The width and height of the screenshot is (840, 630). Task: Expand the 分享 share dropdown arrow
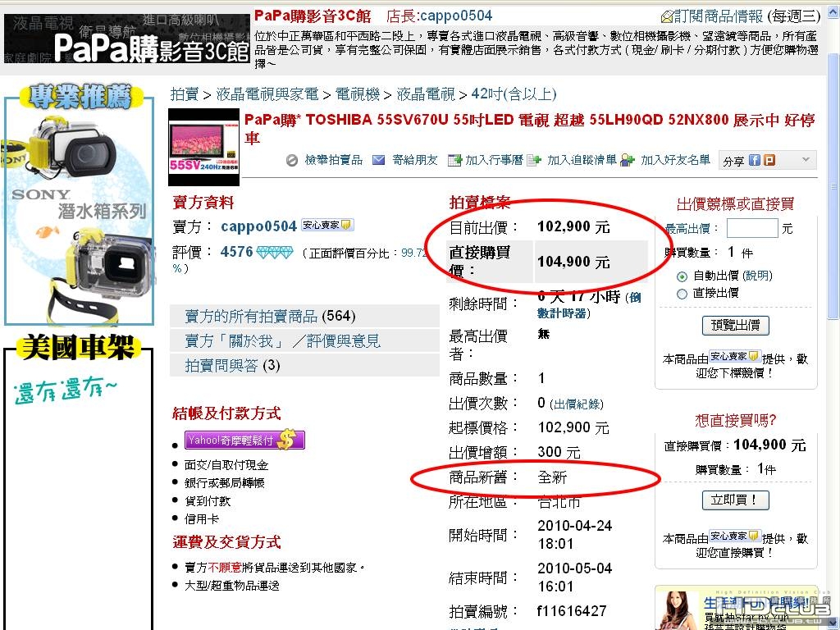806,160
